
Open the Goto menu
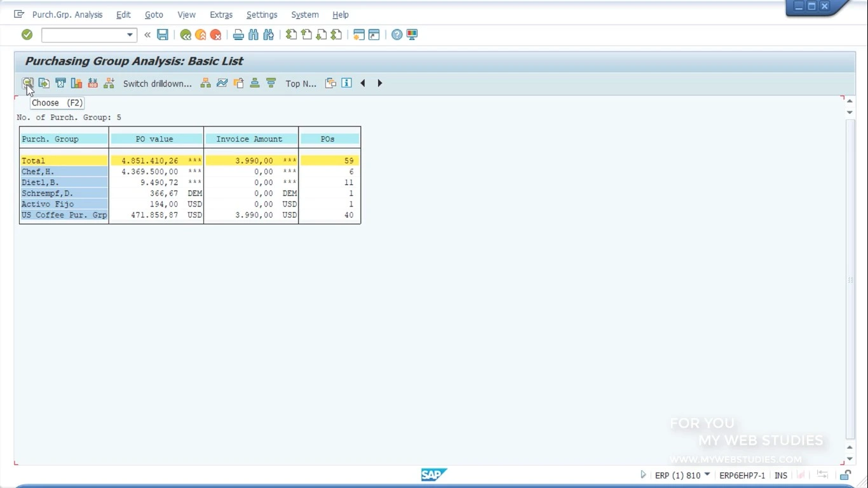(x=154, y=15)
